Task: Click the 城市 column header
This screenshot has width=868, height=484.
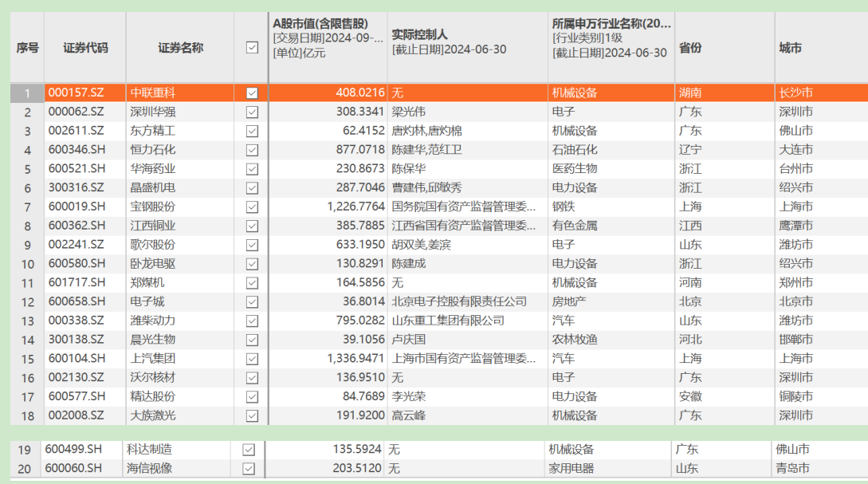Action: coord(822,48)
